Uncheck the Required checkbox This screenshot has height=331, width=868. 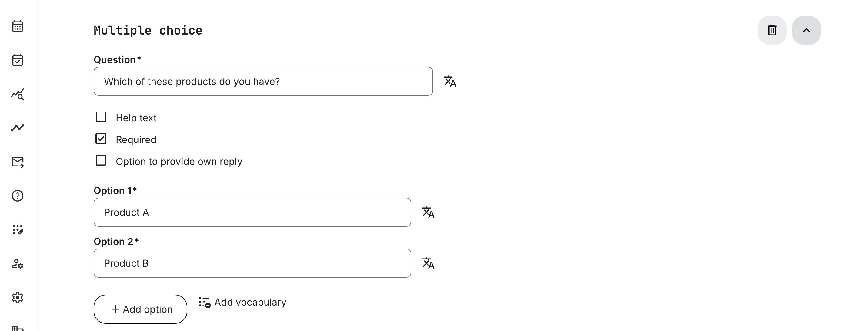[101, 139]
